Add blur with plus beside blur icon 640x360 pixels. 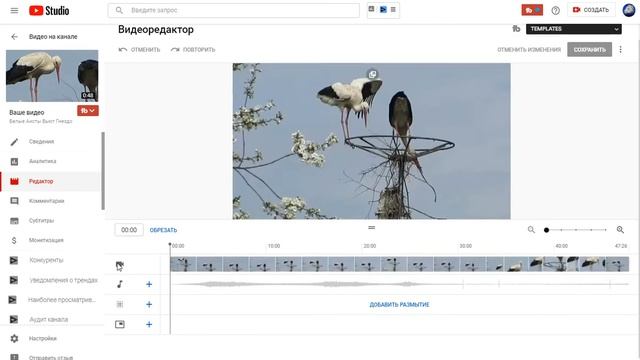click(x=149, y=304)
